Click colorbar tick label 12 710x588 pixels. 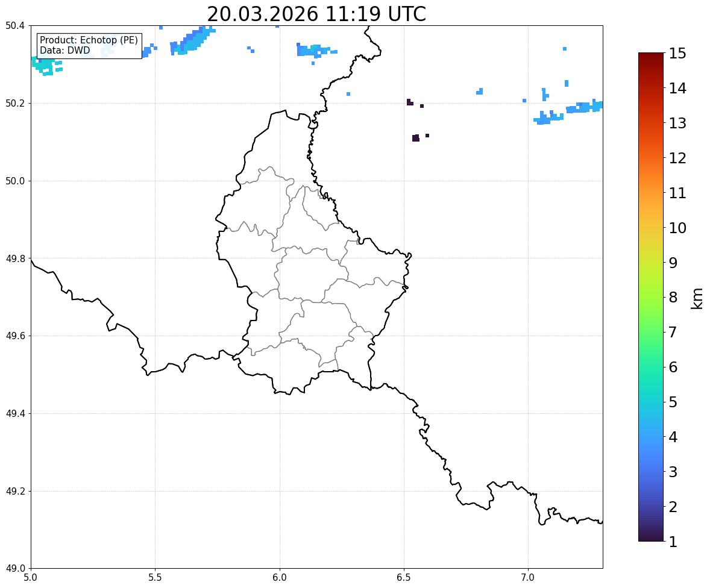point(677,158)
